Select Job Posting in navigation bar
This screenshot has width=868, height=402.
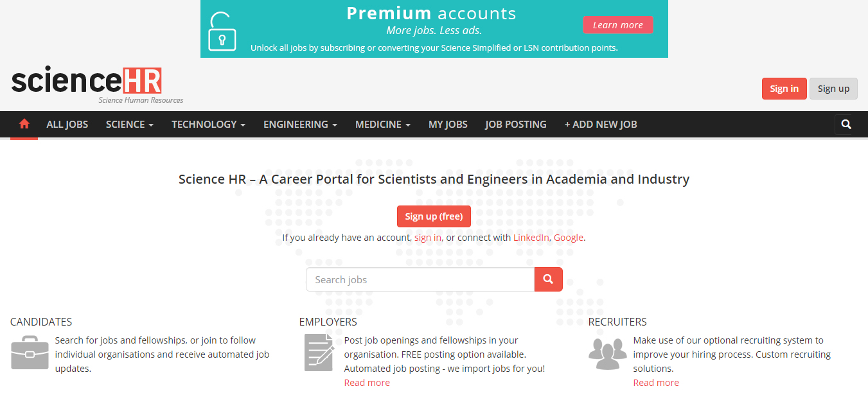pos(515,125)
